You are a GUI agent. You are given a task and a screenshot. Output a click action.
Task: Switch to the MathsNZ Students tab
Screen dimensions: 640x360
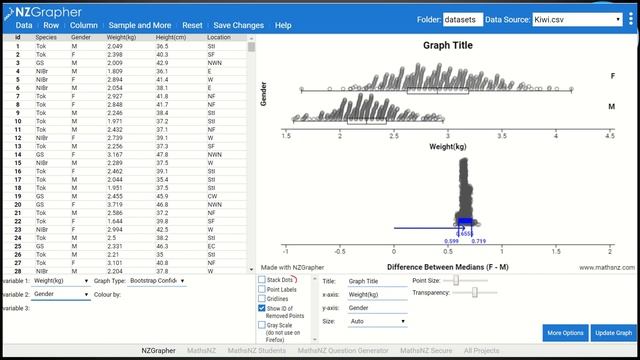[x=257, y=351]
